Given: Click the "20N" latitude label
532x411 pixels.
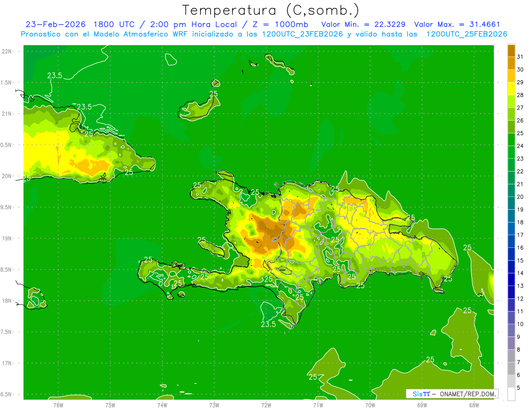Looking at the screenshot, I should (x=7, y=176).
